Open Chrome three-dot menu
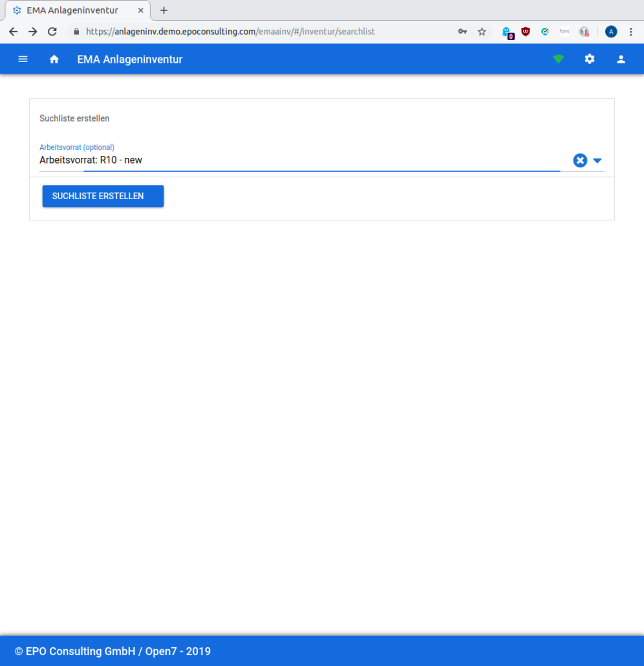The image size is (644, 666). [x=631, y=32]
